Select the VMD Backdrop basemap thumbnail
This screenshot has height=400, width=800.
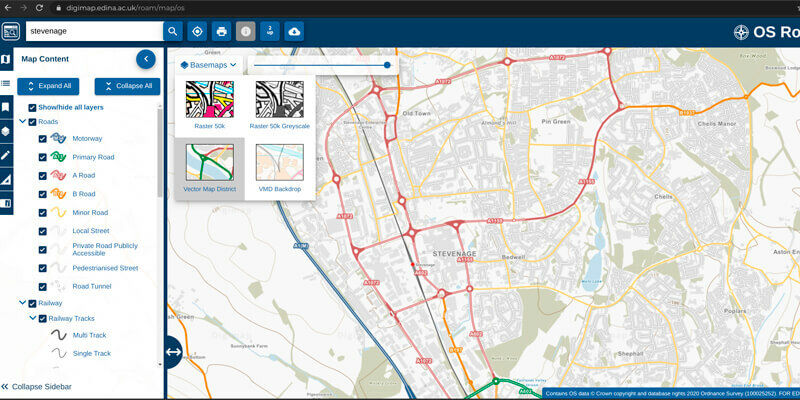pos(280,162)
